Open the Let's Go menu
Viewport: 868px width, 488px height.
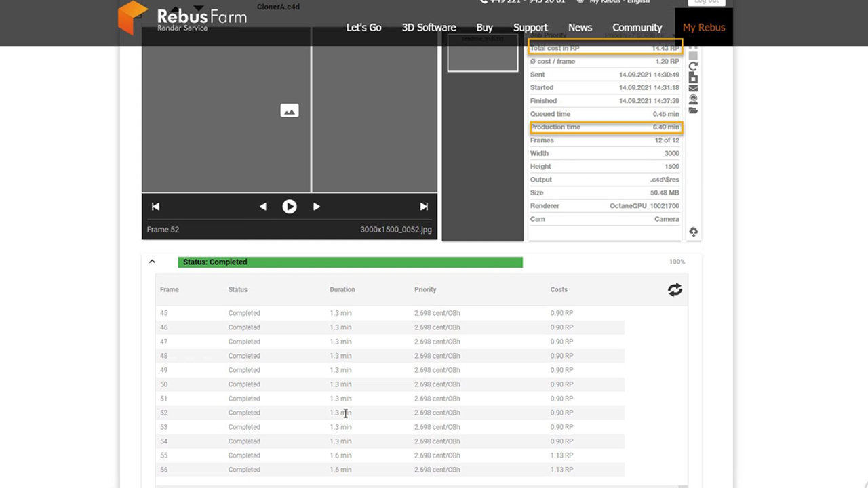coord(363,28)
